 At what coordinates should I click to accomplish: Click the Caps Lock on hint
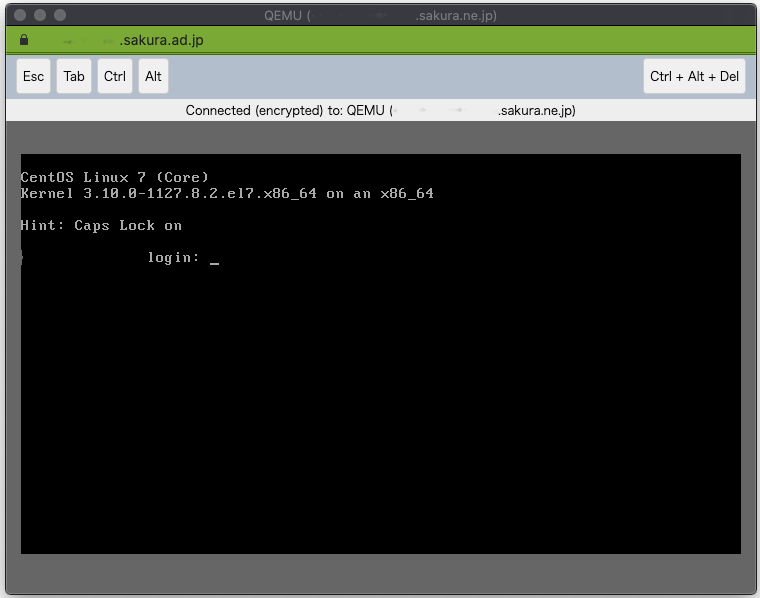point(101,225)
